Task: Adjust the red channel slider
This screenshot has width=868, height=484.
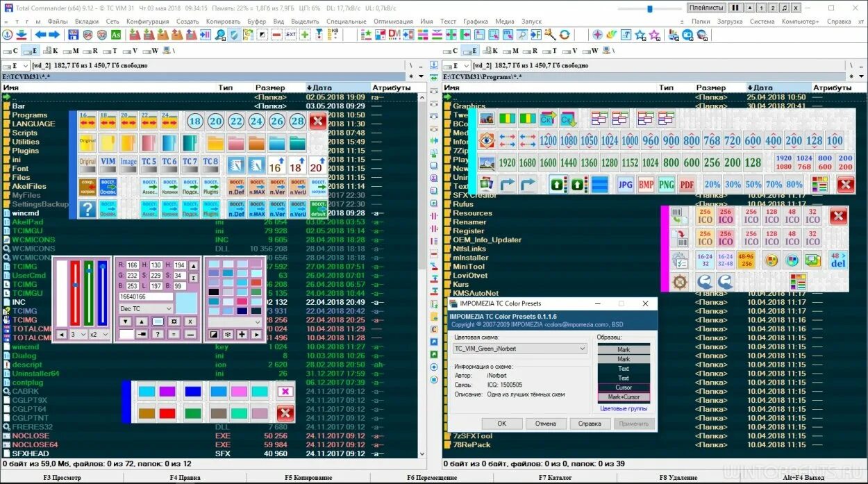Action: click(x=75, y=293)
